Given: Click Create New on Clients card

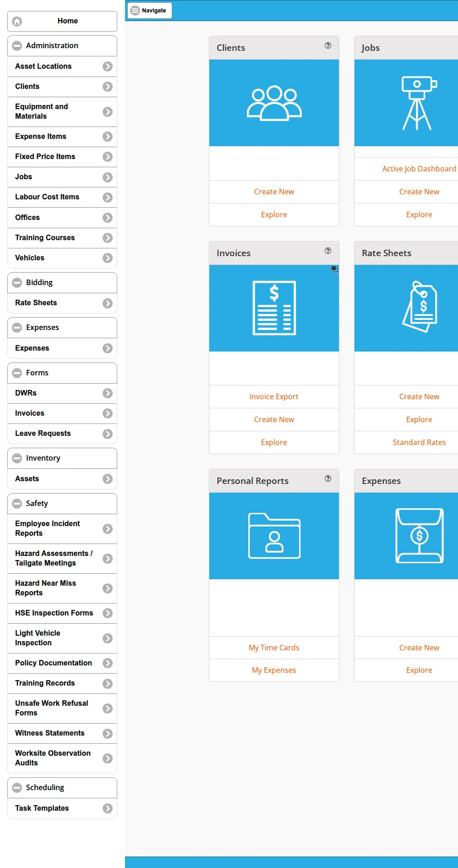Looking at the screenshot, I should click(274, 192).
